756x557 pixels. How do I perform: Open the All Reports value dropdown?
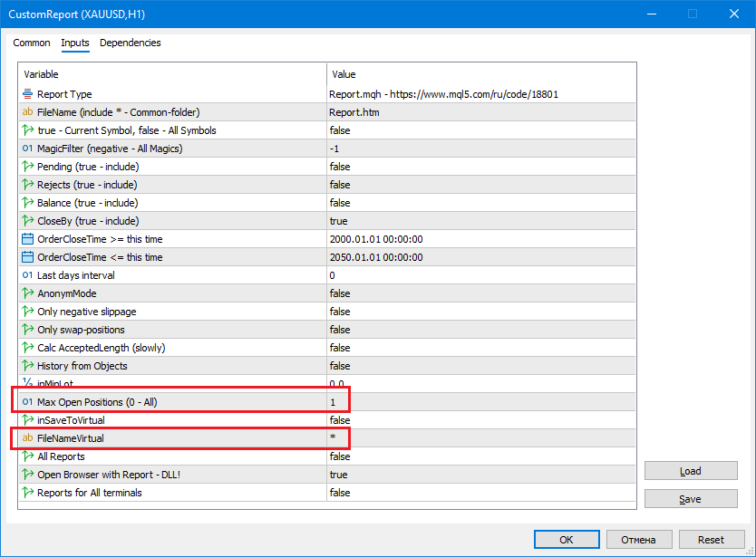480,456
